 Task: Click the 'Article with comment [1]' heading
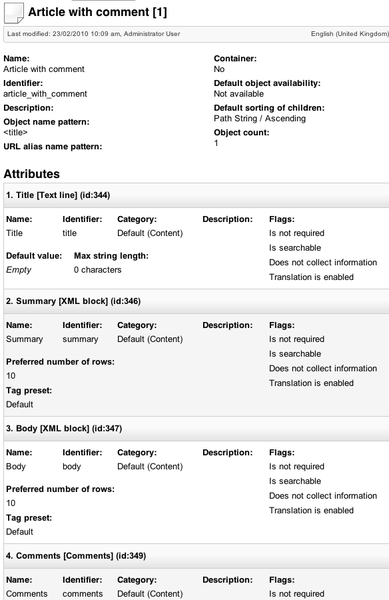tap(98, 12)
